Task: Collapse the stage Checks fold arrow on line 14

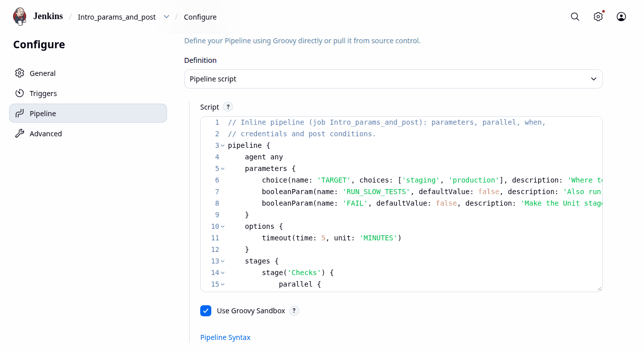Action: [223, 273]
